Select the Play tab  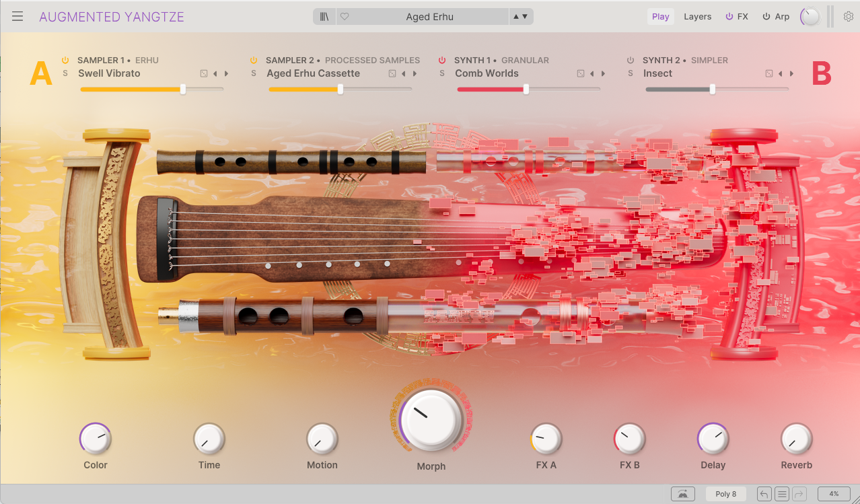click(x=660, y=17)
